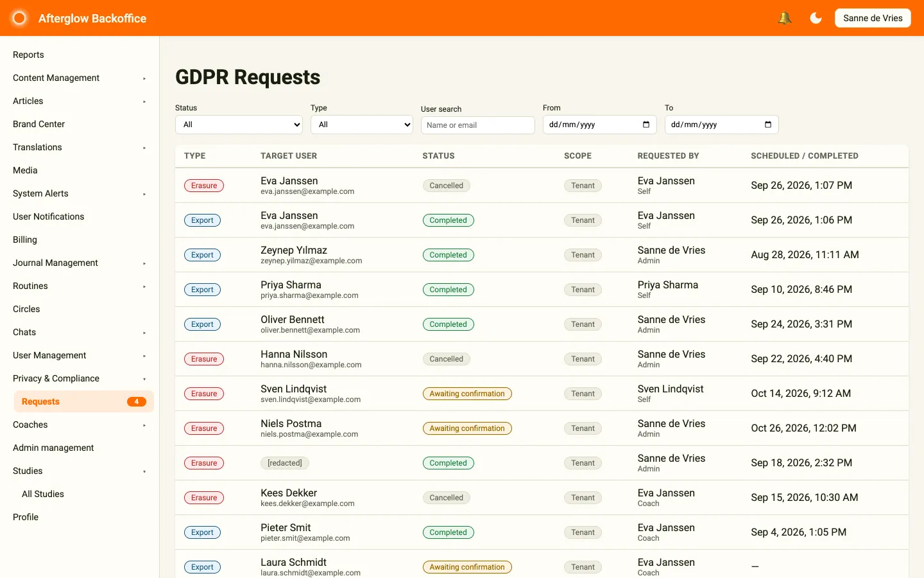Open the From date calendar picker

pyautogui.click(x=646, y=125)
